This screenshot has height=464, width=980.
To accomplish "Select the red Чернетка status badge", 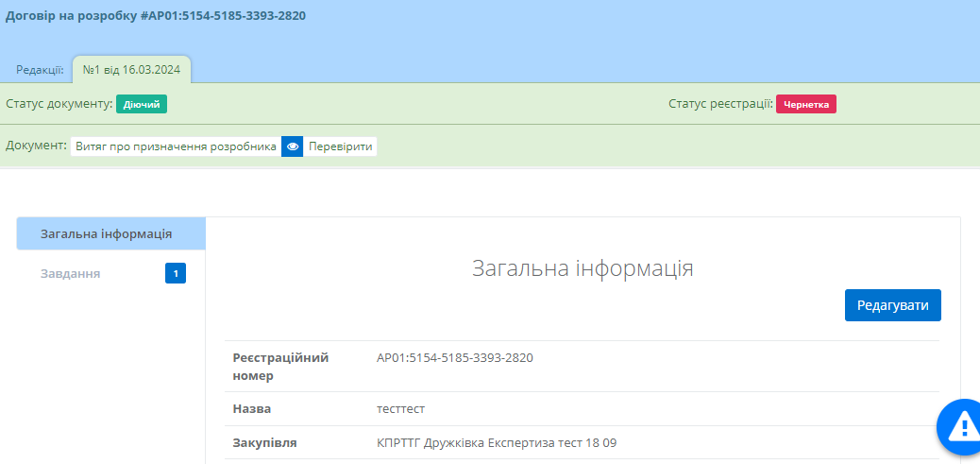I will click(x=805, y=104).
